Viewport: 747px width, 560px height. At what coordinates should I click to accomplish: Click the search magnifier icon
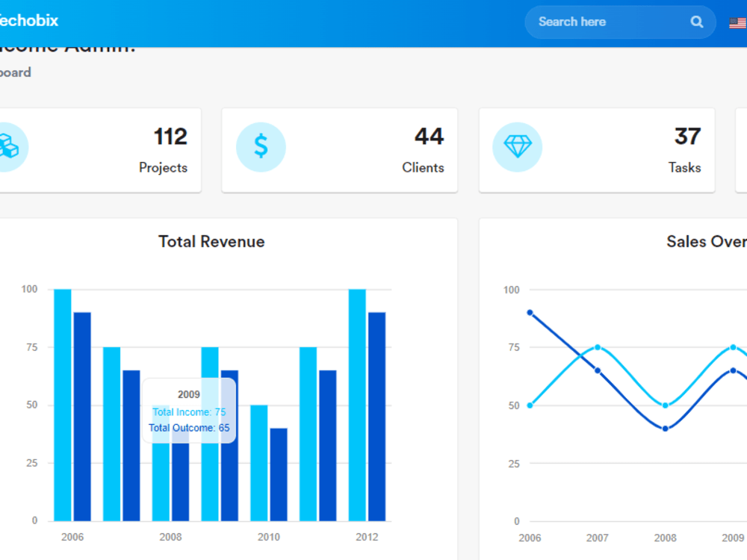[696, 22]
